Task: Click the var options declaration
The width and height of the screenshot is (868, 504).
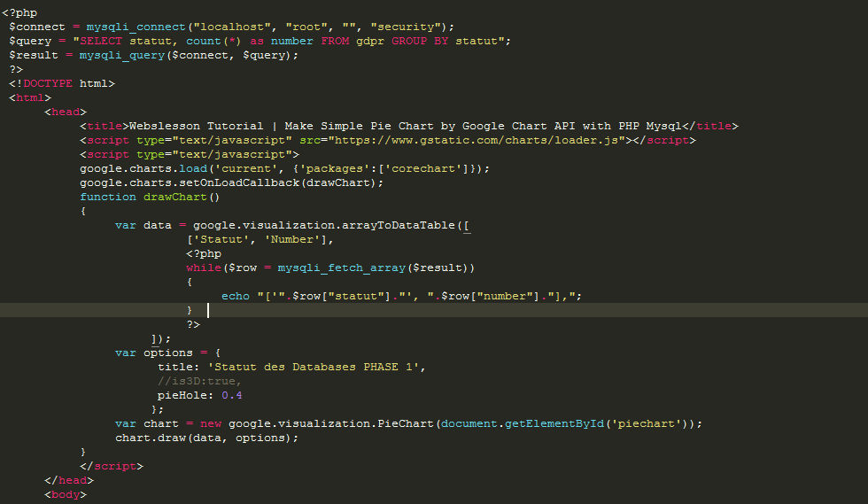Action: pyautogui.click(x=167, y=353)
